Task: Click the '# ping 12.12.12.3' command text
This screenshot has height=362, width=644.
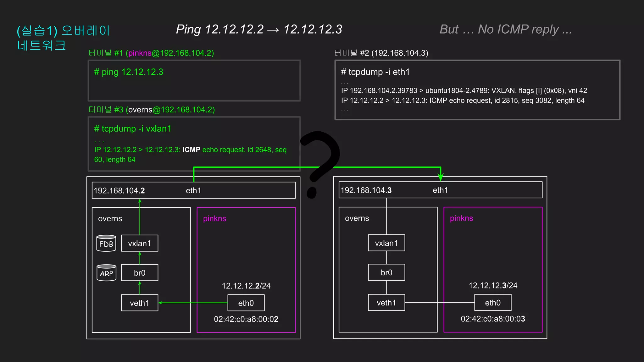Action: [x=129, y=72]
